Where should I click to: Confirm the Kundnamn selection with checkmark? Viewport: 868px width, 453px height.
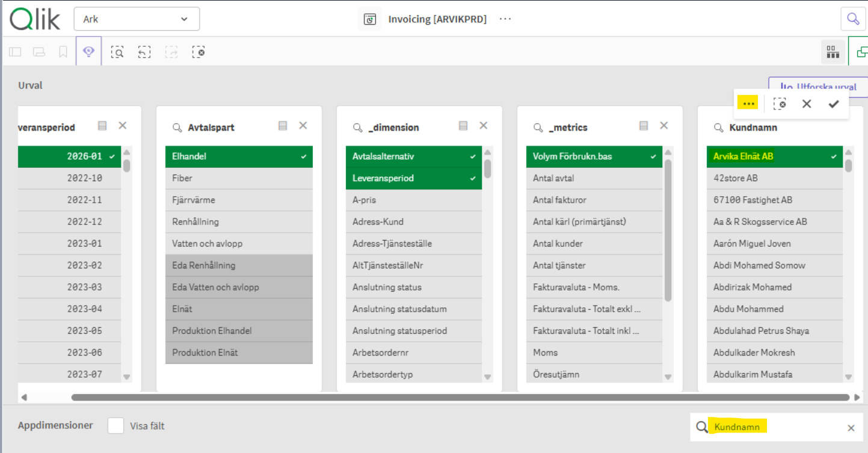click(x=833, y=104)
